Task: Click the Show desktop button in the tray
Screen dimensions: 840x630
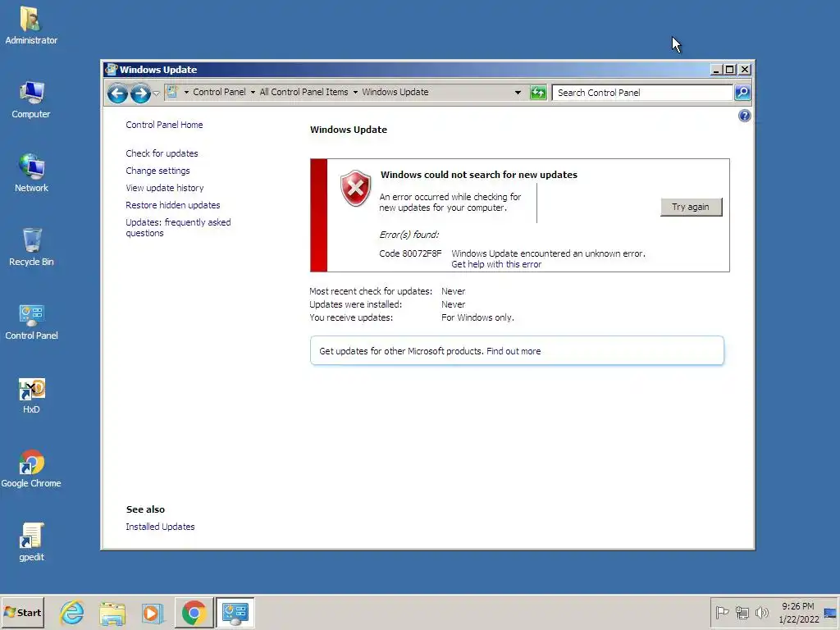Action: tap(830, 612)
